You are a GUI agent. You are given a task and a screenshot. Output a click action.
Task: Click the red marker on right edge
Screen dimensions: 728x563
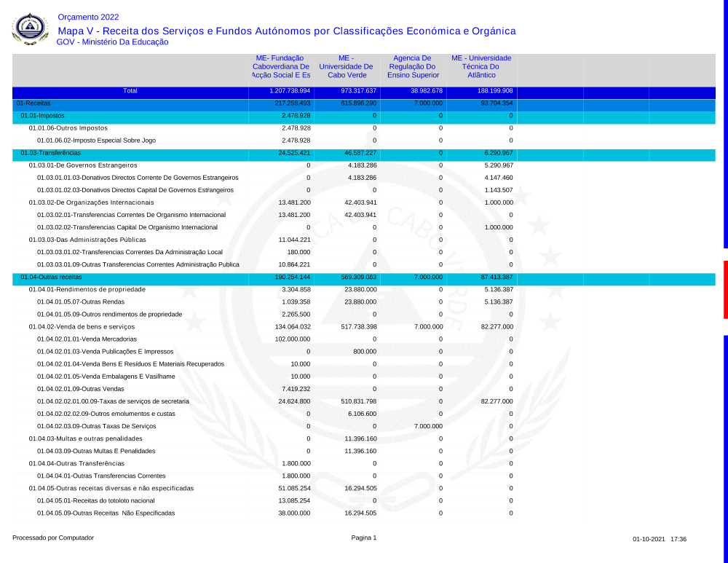pos(725,289)
